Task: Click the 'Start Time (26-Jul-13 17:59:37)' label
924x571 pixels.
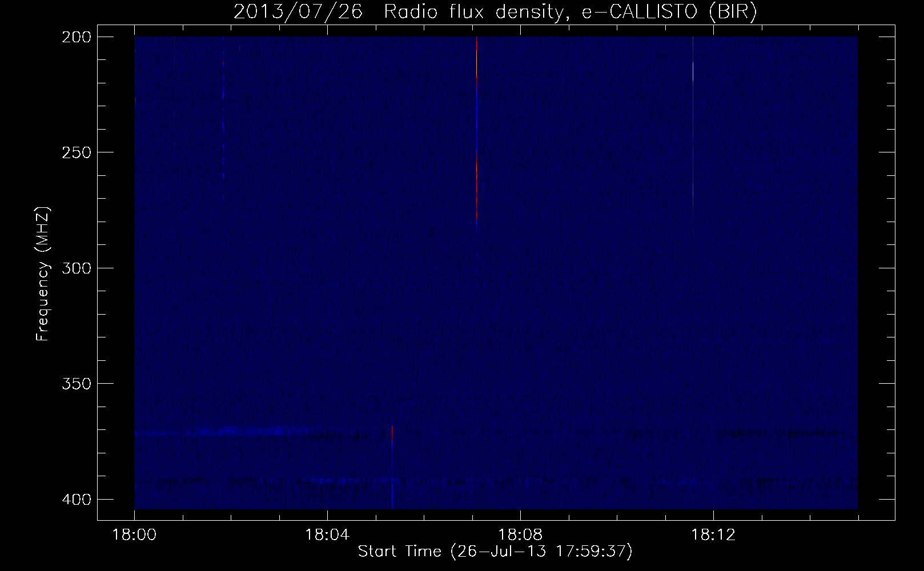Action: click(x=495, y=552)
